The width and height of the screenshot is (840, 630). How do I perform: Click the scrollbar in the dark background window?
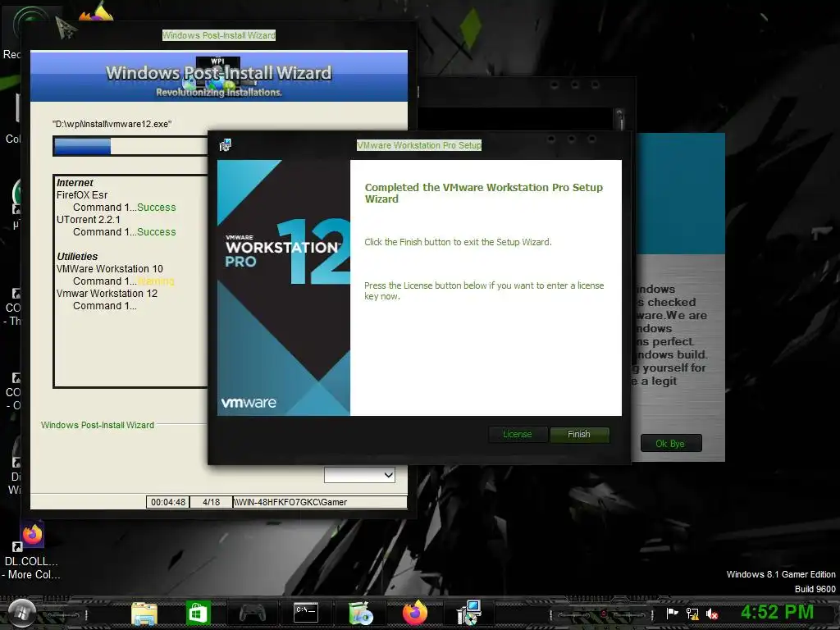click(619, 119)
